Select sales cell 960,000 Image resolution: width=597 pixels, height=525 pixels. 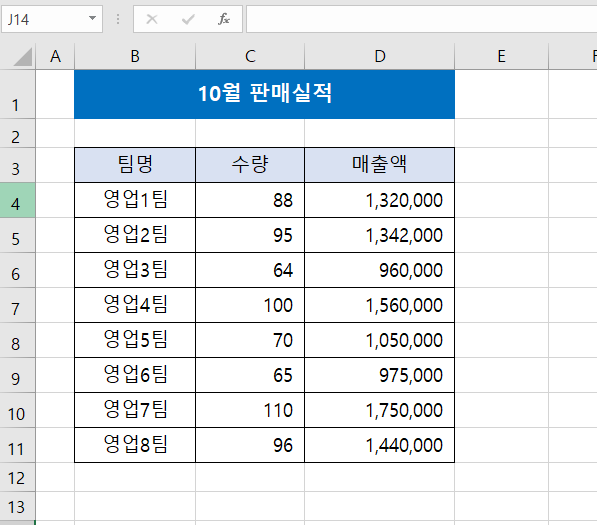click(380, 270)
